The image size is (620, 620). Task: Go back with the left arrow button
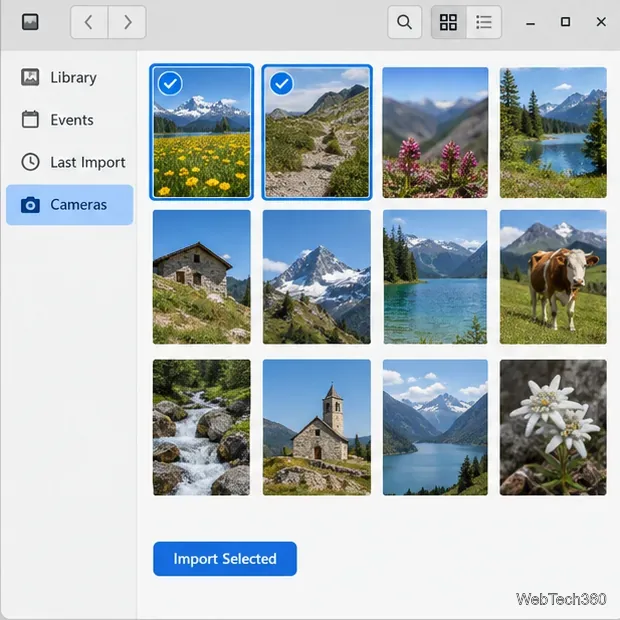(89, 22)
